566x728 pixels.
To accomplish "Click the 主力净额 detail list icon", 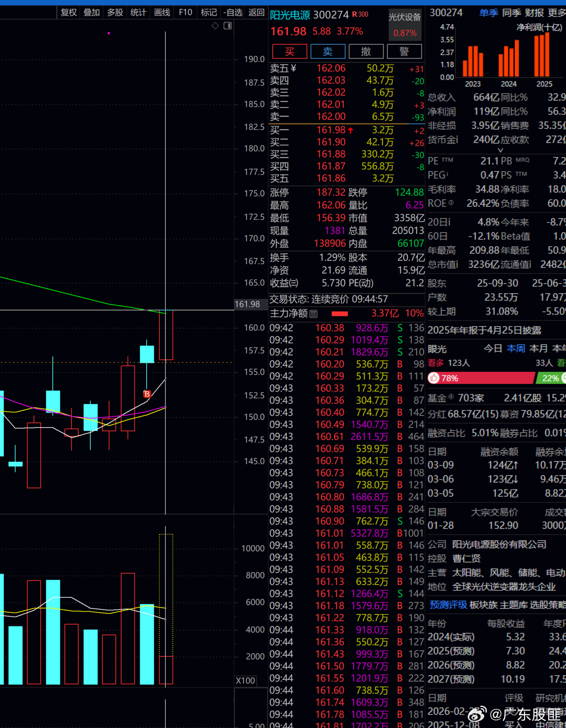I will 313,314.
